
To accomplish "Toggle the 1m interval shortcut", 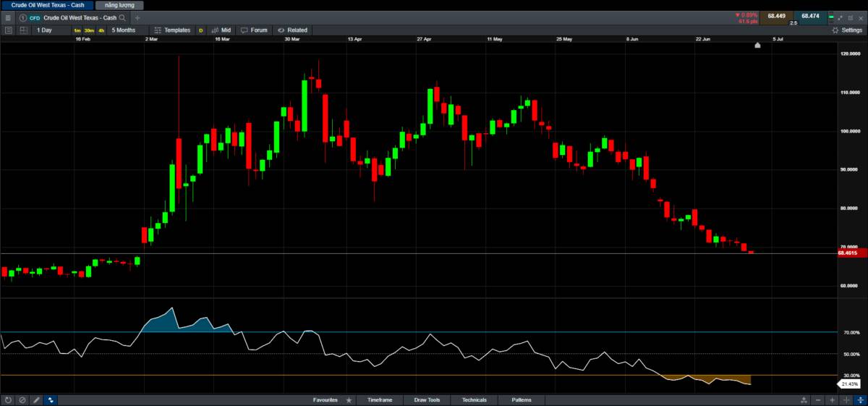I will (x=77, y=30).
